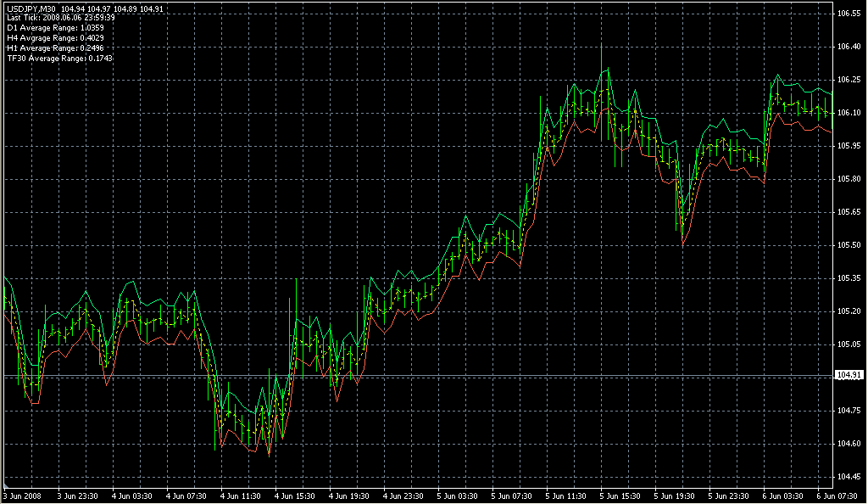Select the TF30 Average Range label

[59, 59]
